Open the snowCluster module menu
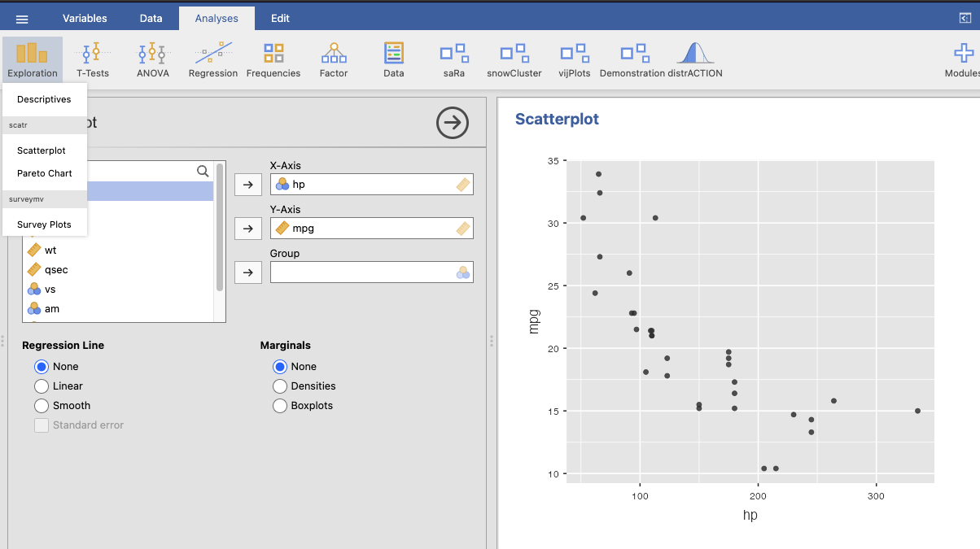Viewport: 980px width, 549px height. point(514,60)
